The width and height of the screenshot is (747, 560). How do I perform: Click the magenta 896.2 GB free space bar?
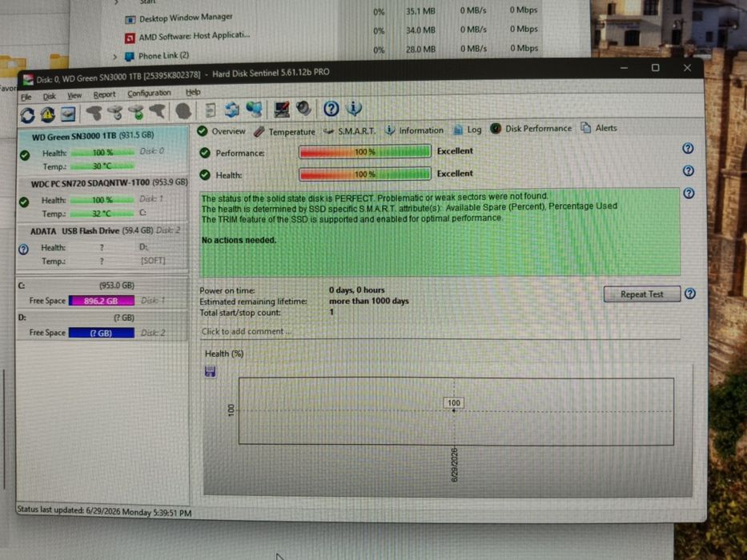click(x=101, y=301)
